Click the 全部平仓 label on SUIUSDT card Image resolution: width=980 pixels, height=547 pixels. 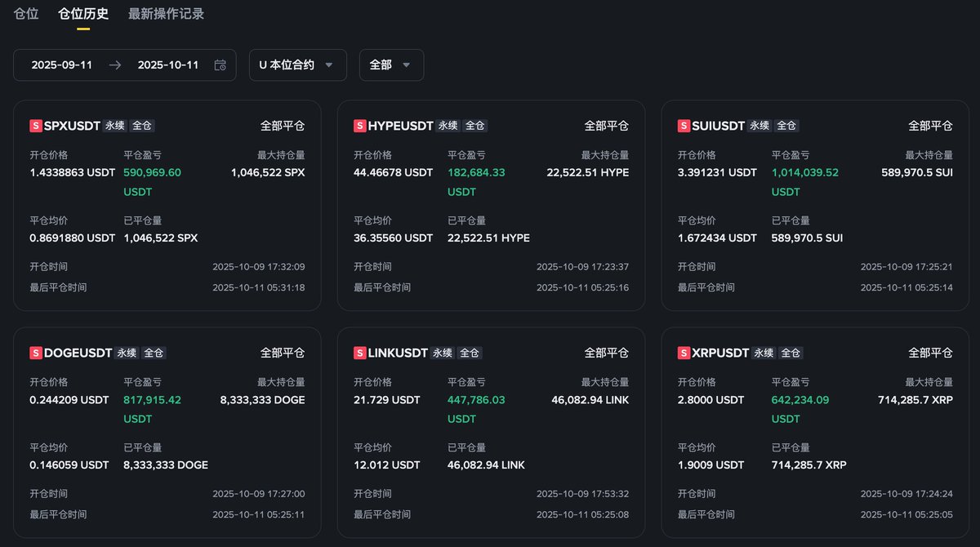point(930,126)
